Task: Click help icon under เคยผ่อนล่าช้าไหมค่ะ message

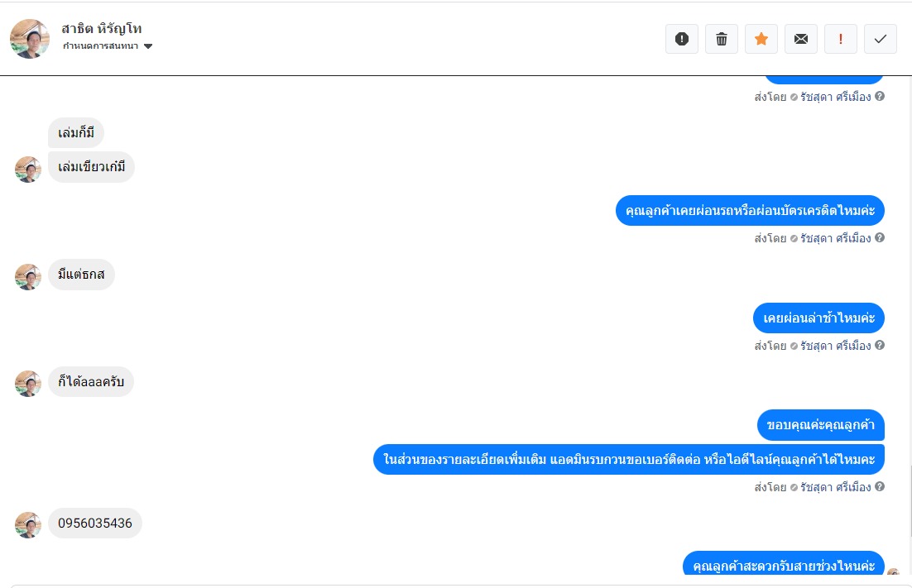Action: pyautogui.click(x=880, y=345)
